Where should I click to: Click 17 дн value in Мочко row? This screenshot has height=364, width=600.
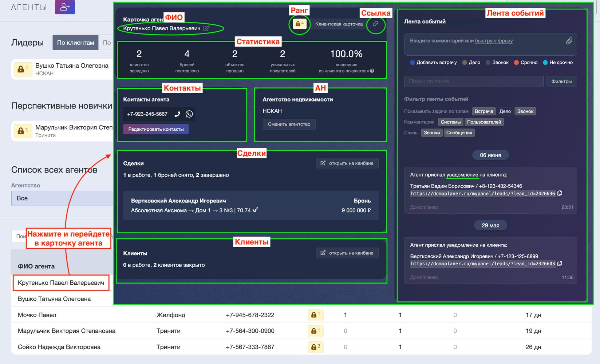533,315
